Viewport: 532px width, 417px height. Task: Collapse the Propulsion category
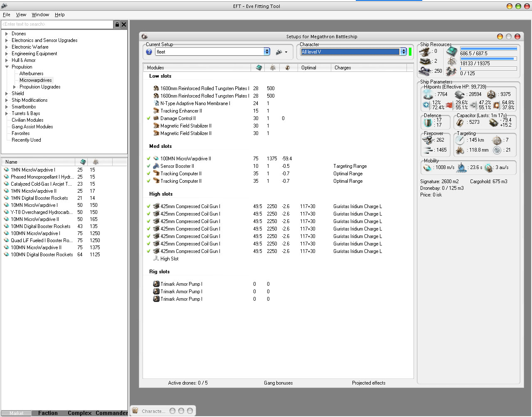pyautogui.click(x=7, y=67)
